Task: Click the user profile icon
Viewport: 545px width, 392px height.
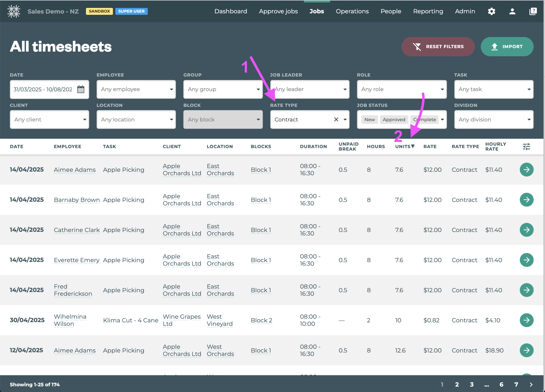Action: (x=512, y=11)
